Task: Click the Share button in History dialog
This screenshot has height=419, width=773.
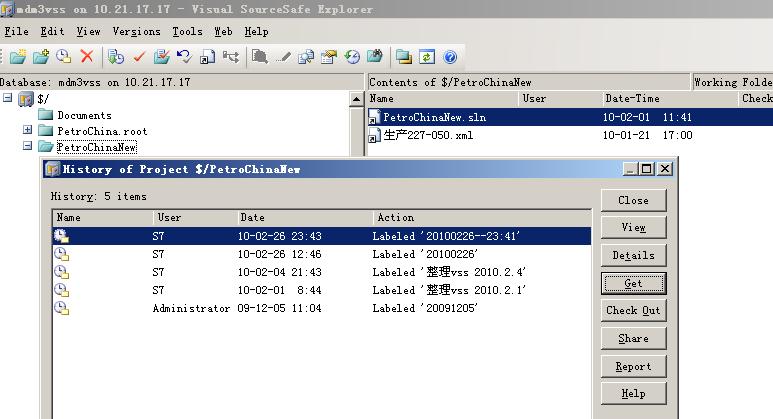Action: click(633, 339)
